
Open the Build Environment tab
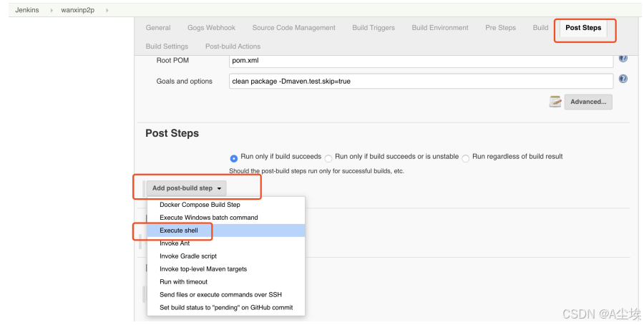tap(440, 27)
